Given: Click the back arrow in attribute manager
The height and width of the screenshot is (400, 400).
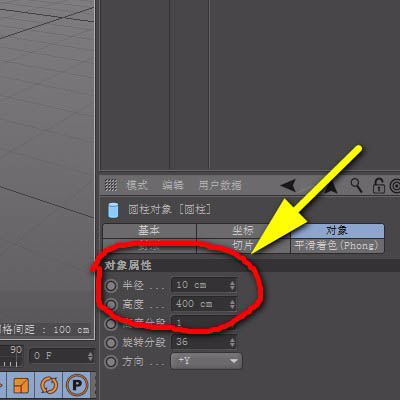Looking at the screenshot, I should pos(288,185).
